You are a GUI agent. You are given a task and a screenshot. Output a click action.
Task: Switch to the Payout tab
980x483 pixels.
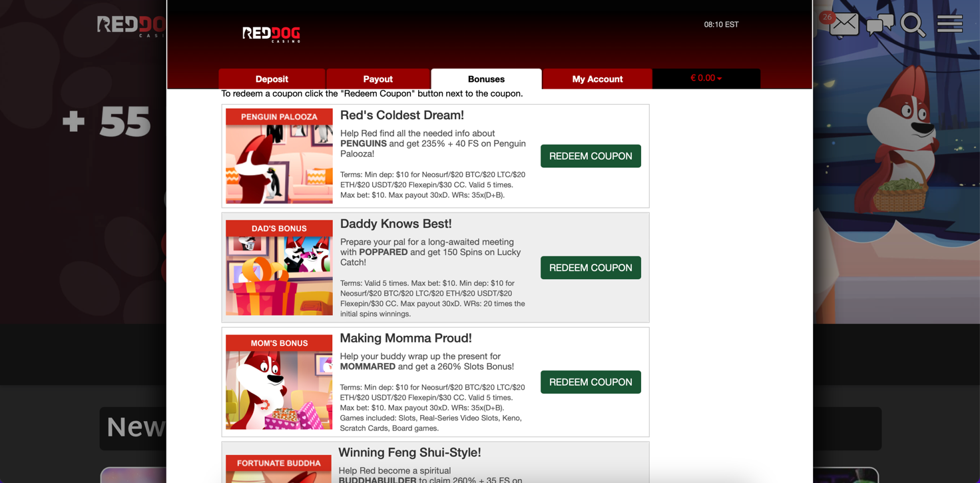[x=377, y=79]
